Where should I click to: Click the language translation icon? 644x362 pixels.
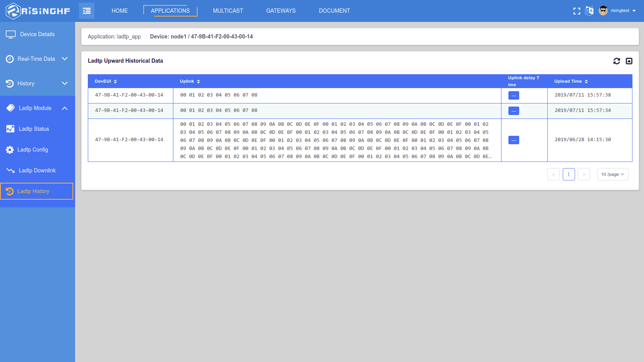[589, 11]
